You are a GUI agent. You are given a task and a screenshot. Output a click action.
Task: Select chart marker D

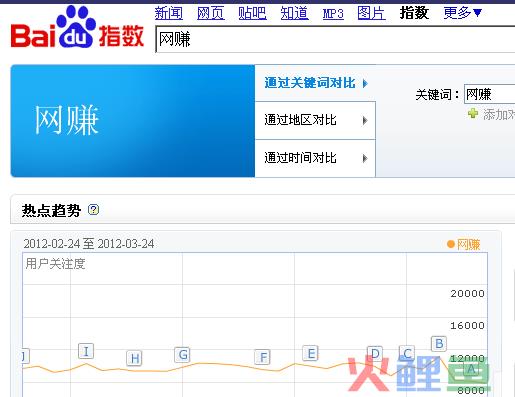[x=375, y=354]
